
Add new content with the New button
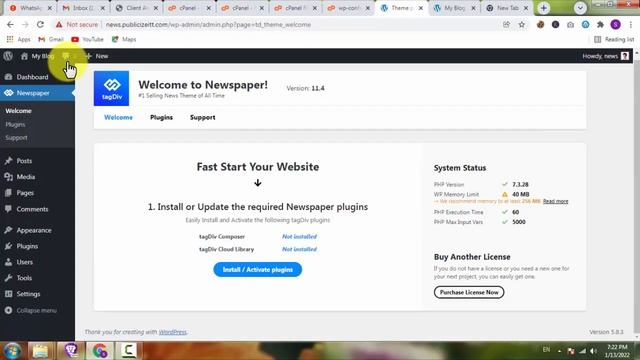(97, 56)
